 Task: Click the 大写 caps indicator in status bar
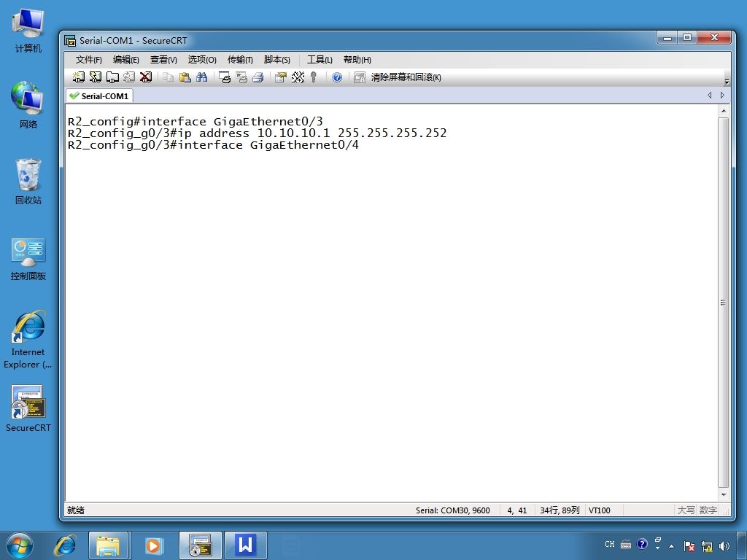point(686,510)
